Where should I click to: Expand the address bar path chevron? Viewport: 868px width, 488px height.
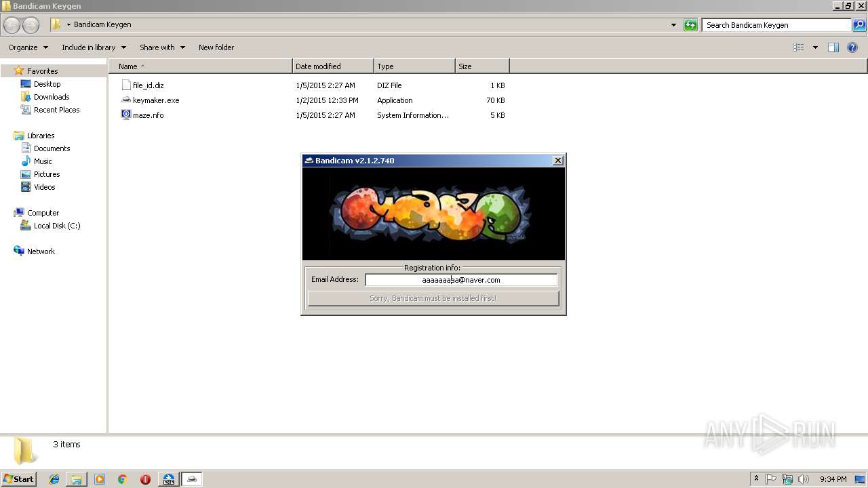click(x=68, y=24)
